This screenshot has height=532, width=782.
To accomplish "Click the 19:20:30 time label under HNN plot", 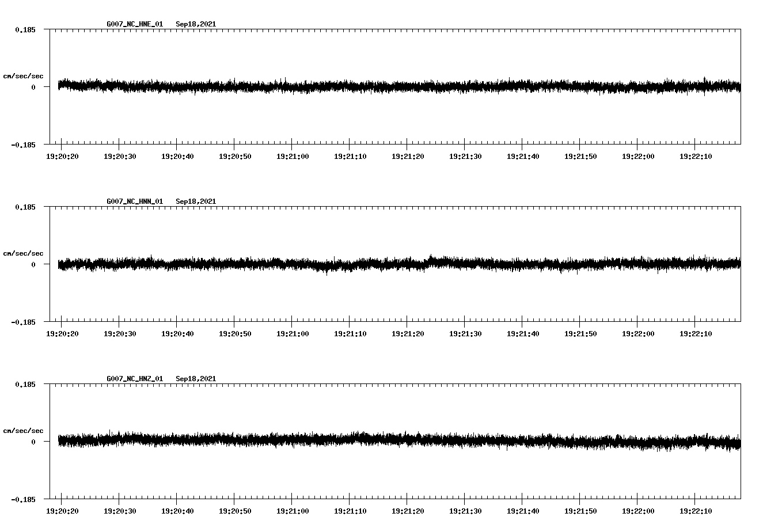I will click(120, 333).
